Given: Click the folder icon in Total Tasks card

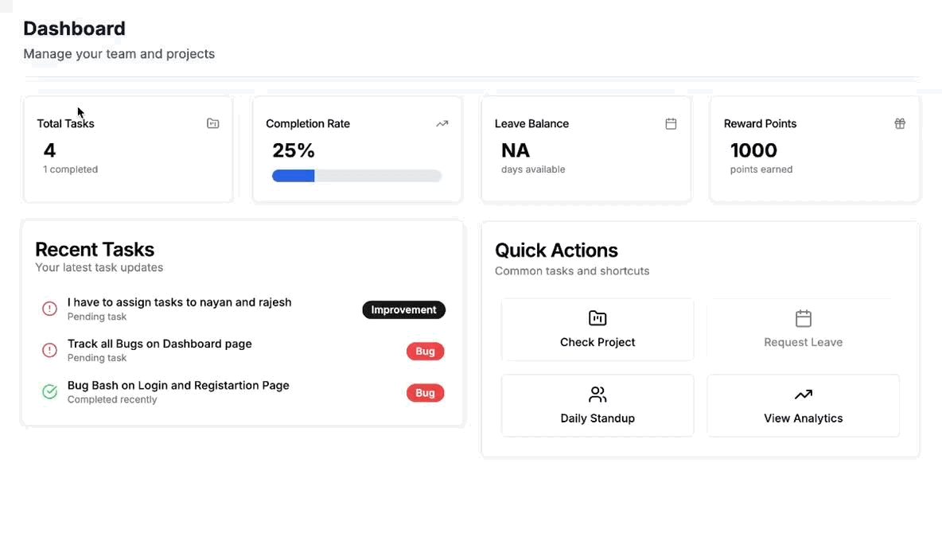Looking at the screenshot, I should (x=212, y=123).
